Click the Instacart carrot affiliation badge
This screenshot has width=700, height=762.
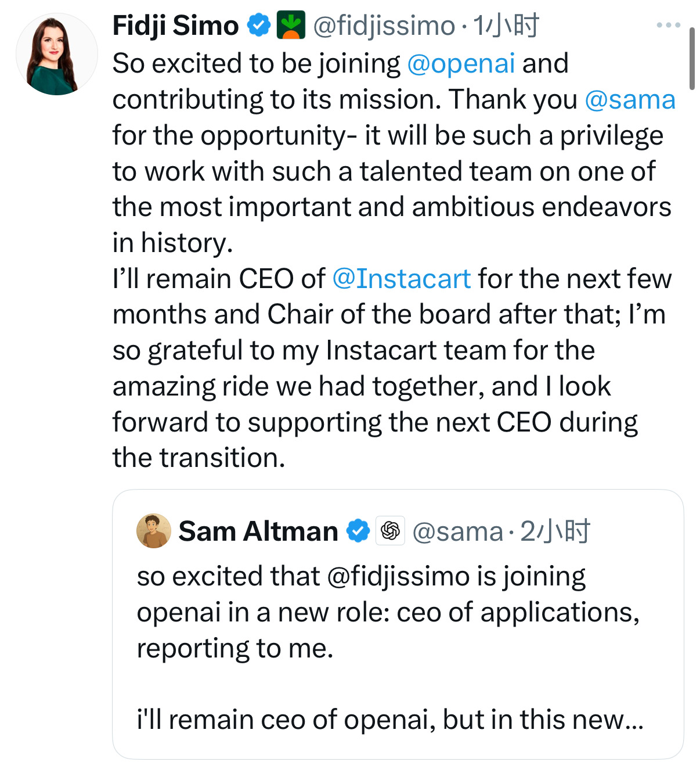coord(291,26)
